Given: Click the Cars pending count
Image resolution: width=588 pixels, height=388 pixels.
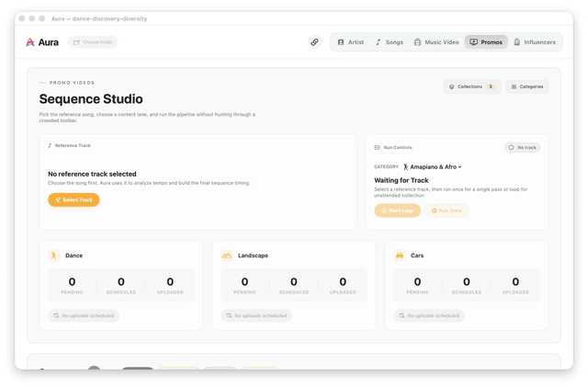Looking at the screenshot, I should [417, 281].
